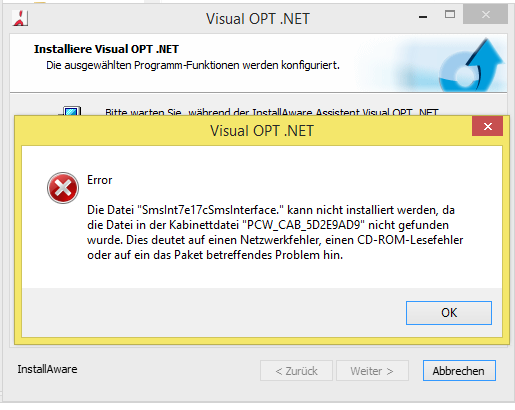Click the Error heading in dialog
The height and width of the screenshot is (410, 515).
[x=99, y=180]
